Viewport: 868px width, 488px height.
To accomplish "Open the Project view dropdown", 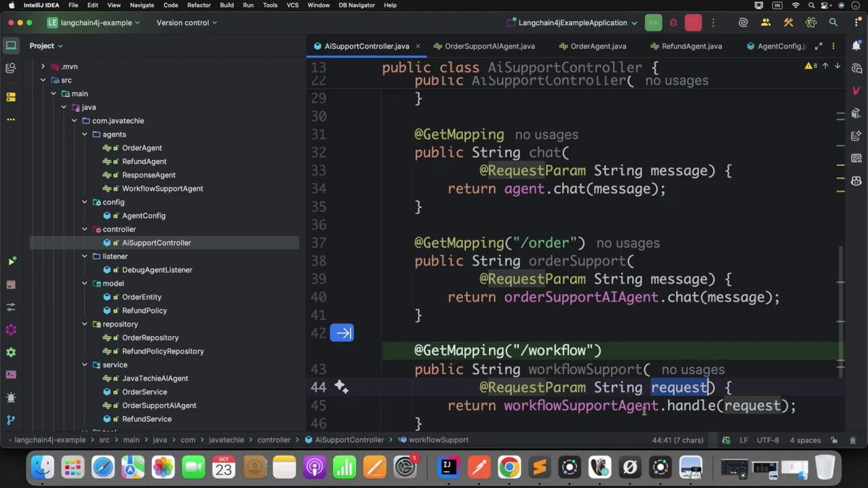I will click(45, 45).
